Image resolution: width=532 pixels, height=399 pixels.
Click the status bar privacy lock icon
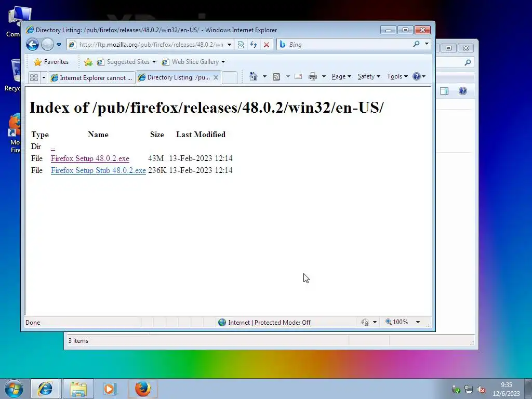pyautogui.click(x=365, y=322)
